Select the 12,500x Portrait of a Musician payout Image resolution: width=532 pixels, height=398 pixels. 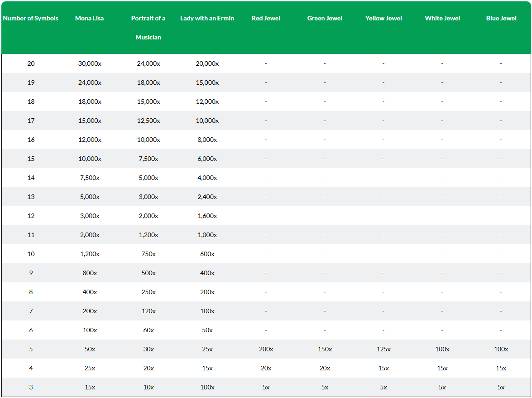coord(148,121)
